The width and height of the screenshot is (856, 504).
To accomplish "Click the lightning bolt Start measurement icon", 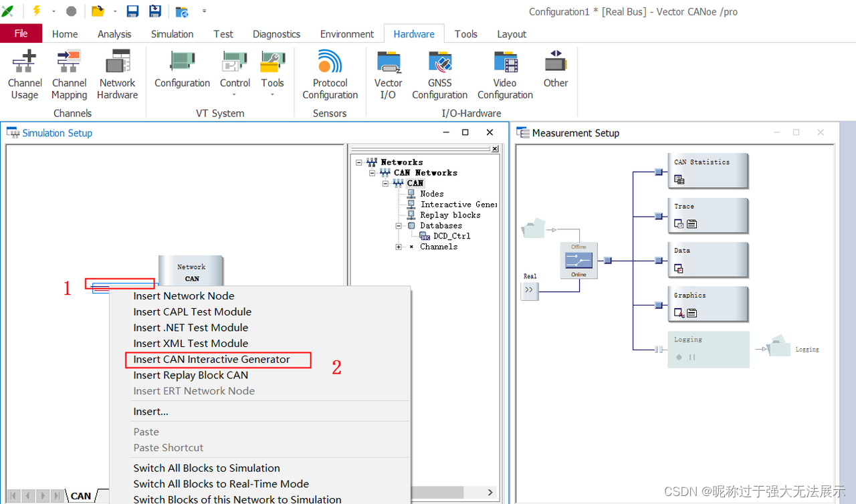I will (36, 11).
